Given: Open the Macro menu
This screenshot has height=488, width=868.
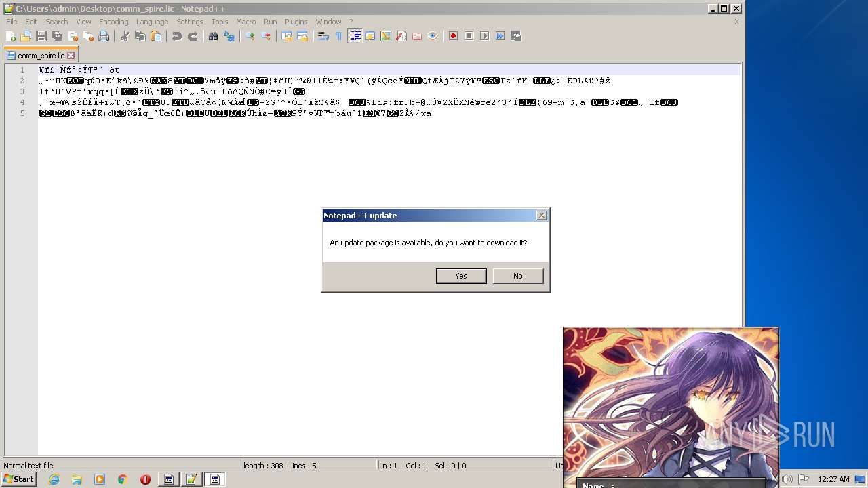Looking at the screenshot, I should click(245, 22).
